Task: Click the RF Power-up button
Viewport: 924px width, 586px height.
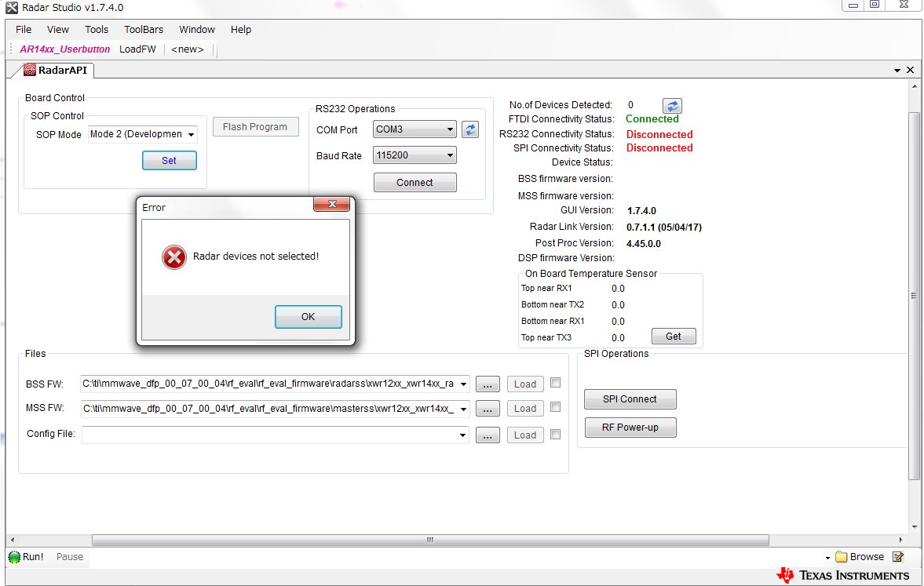Action: point(630,428)
